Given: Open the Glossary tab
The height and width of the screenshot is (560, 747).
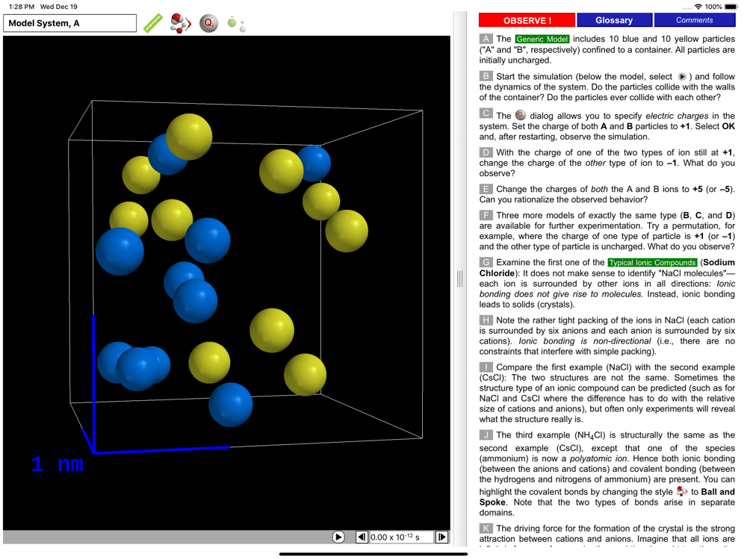Looking at the screenshot, I should tap(614, 20).
